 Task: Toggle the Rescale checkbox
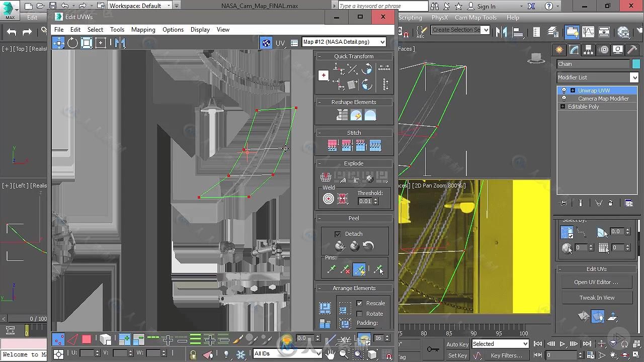[x=359, y=303]
